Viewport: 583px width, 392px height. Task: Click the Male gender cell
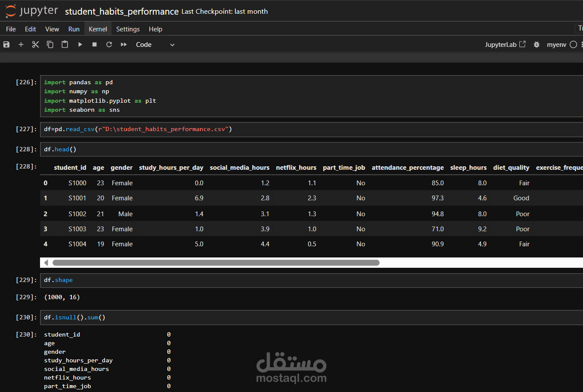click(x=126, y=214)
